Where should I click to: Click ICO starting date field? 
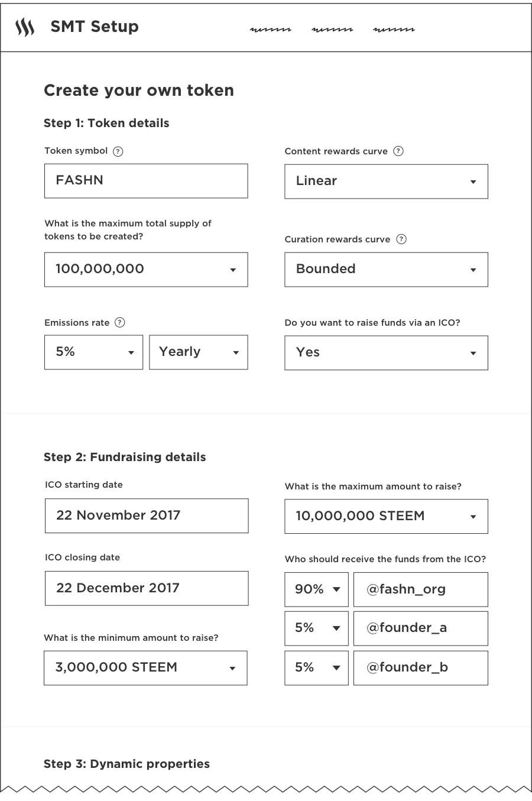[x=147, y=515]
